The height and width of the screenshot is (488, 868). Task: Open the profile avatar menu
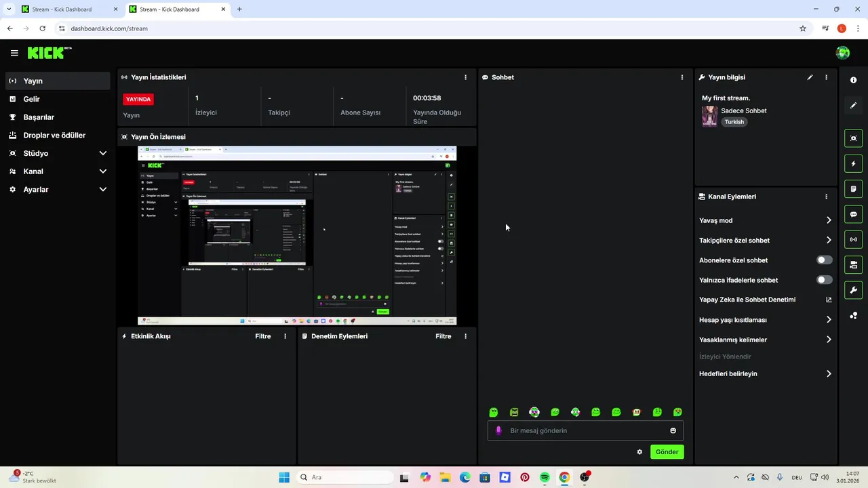coord(843,53)
